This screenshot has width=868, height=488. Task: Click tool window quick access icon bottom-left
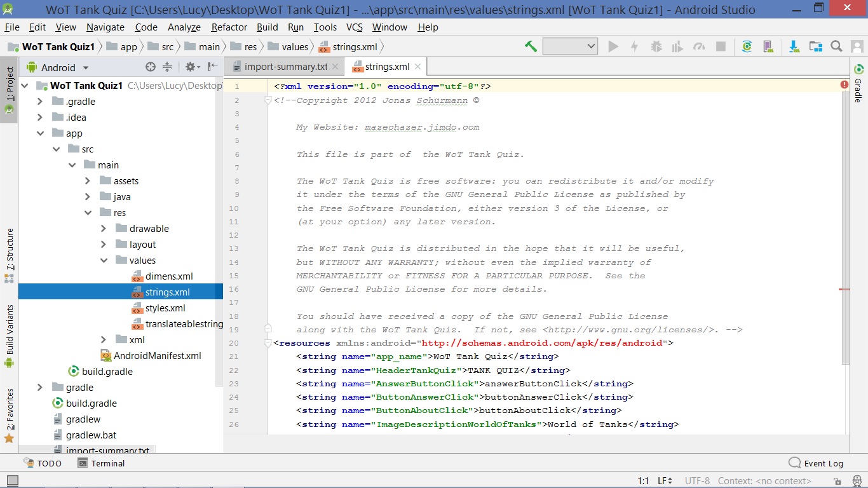(x=13, y=481)
